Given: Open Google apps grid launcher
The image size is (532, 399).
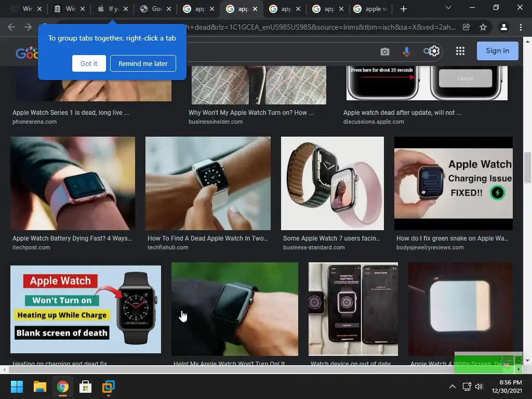Looking at the screenshot, I should click(x=460, y=51).
